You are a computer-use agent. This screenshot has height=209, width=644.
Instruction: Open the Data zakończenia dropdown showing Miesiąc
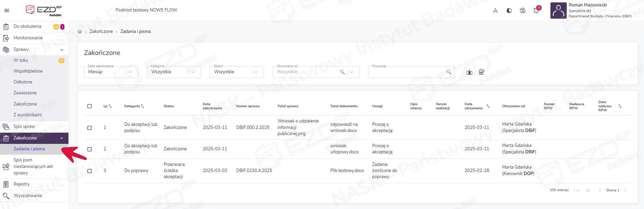coord(111,72)
